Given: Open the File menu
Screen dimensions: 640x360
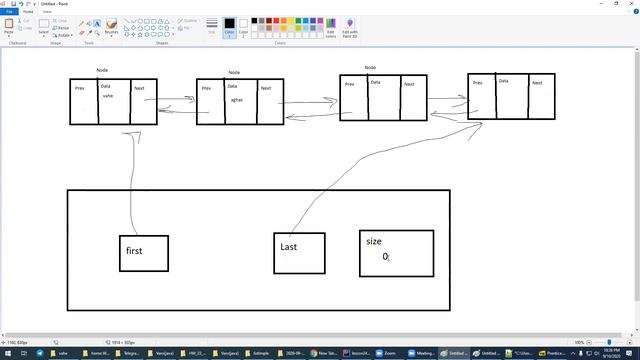Looking at the screenshot, I should point(9,11).
